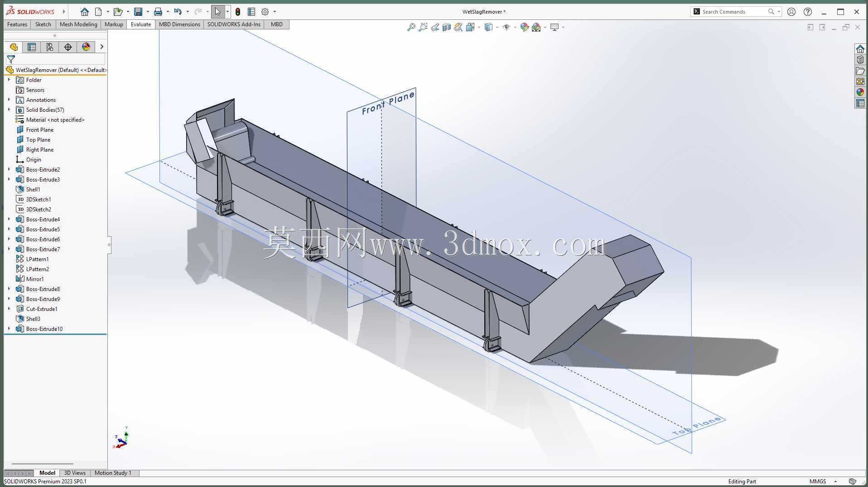Open the Motion Study 1 tab
The height and width of the screenshot is (487, 868).
click(x=113, y=473)
